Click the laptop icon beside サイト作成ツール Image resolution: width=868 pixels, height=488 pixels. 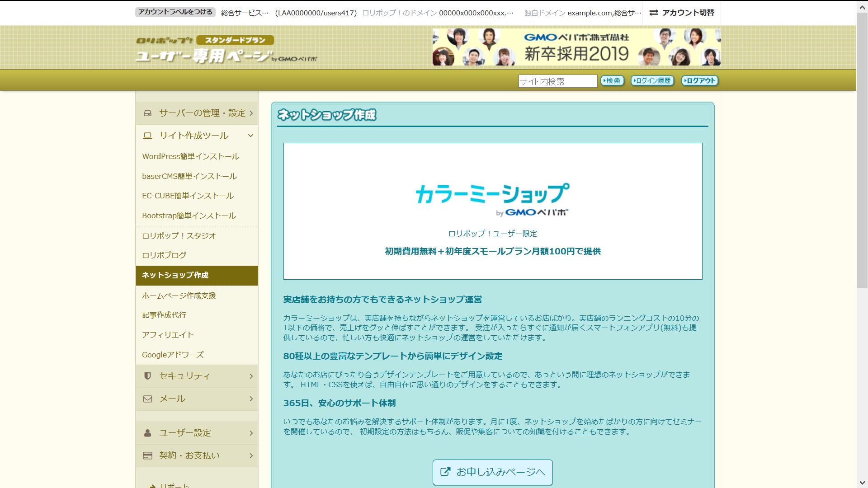(147, 136)
